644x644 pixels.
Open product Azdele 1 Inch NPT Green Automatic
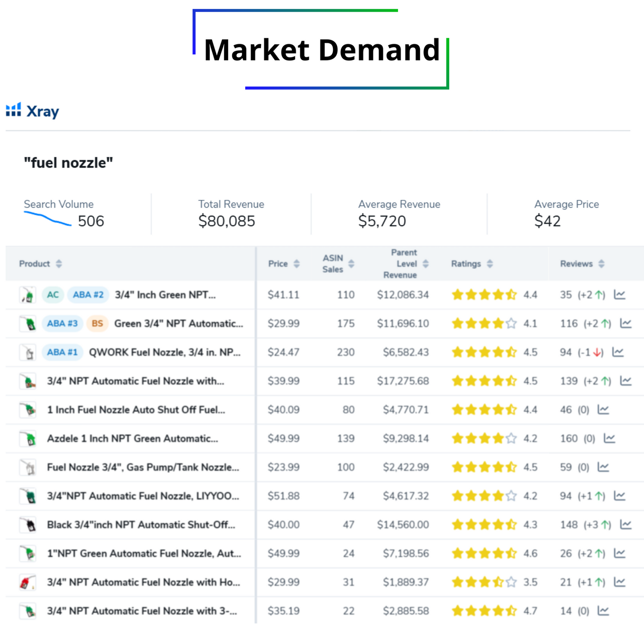click(133, 439)
